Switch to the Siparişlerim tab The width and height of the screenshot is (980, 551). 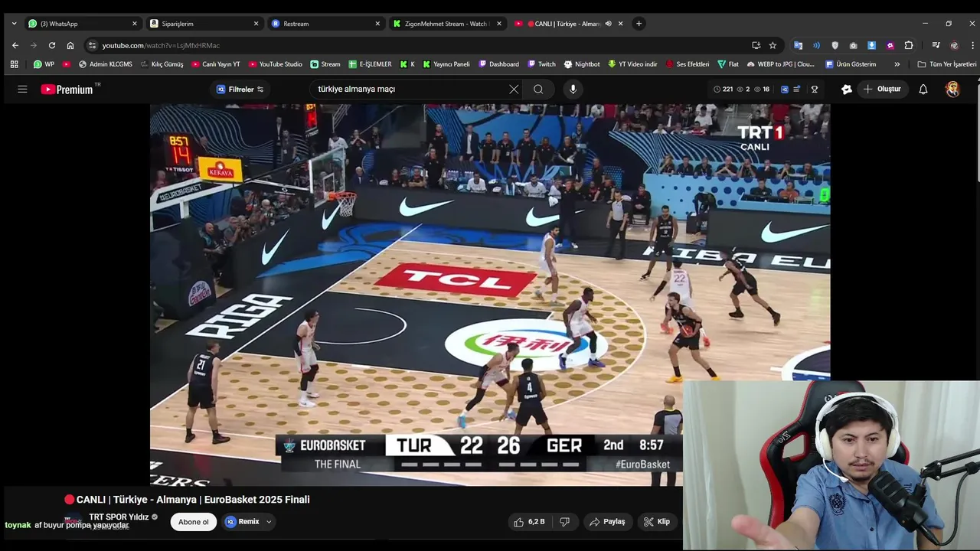tap(204, 24)
